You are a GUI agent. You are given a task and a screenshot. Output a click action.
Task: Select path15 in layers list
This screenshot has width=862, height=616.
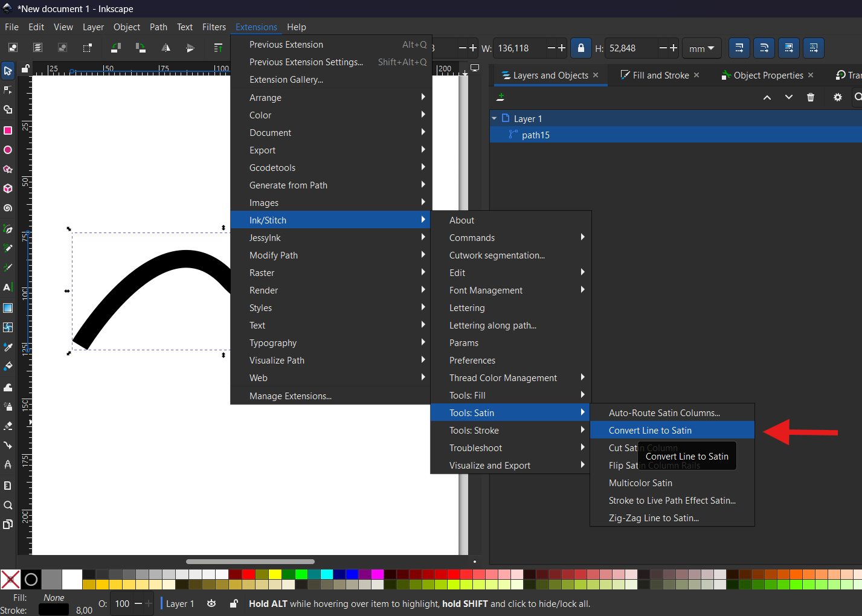pos(676,135)
